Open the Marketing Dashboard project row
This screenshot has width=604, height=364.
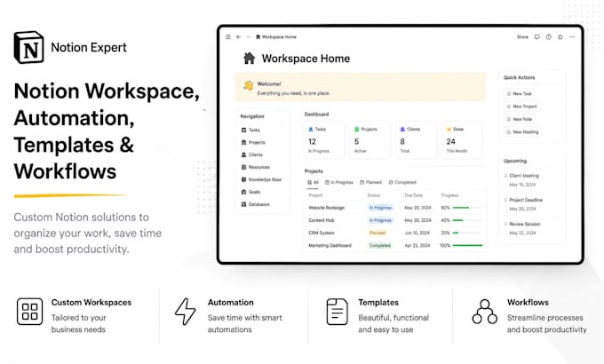[x=395, y=245]
